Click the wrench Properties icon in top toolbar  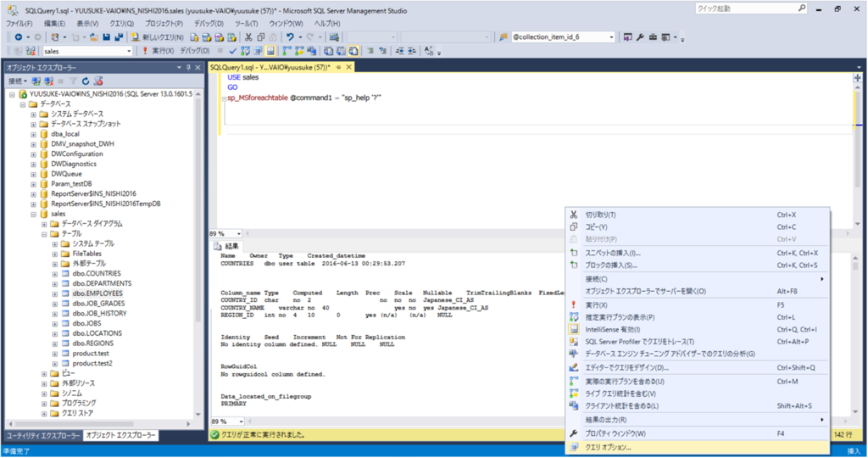coord(641,37)
